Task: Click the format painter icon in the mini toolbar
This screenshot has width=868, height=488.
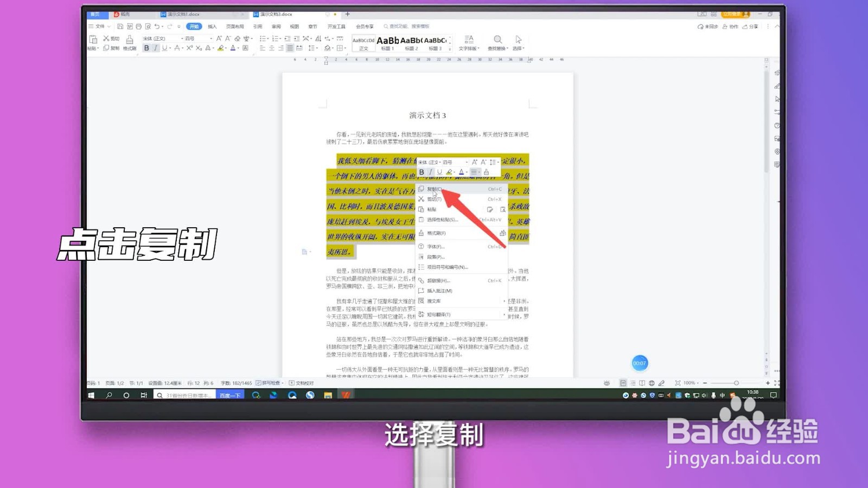Action: click(x=487, y=172)
